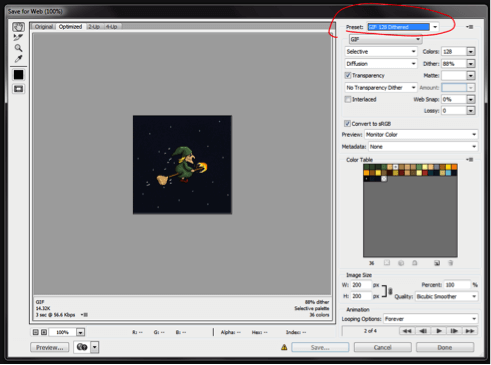Viewport: 491px width, 365px height.
Task: Open the Lossy value dropdown arrow
Action: click(x=471, y=111)
